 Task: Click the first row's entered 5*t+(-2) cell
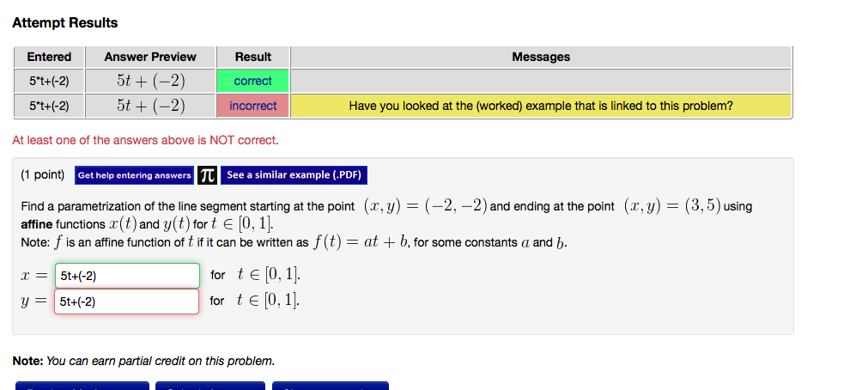coord(49,81)
